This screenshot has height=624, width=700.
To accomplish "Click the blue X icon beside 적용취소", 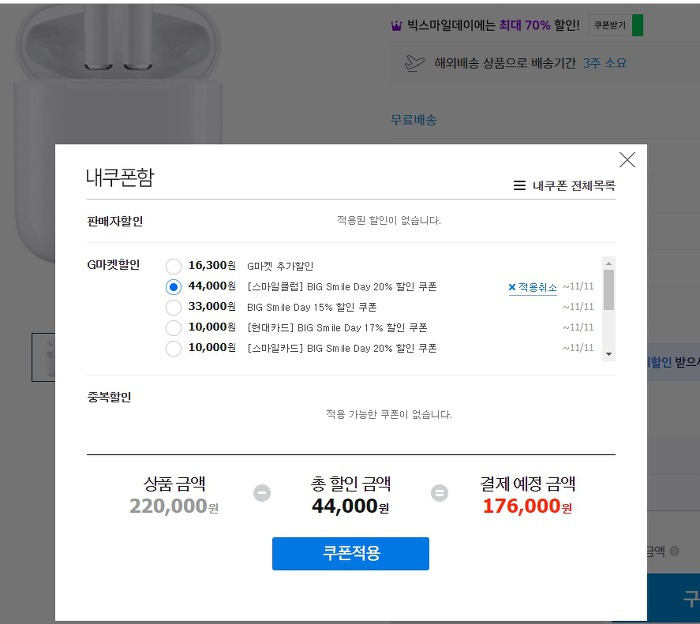I will [512, 287].
